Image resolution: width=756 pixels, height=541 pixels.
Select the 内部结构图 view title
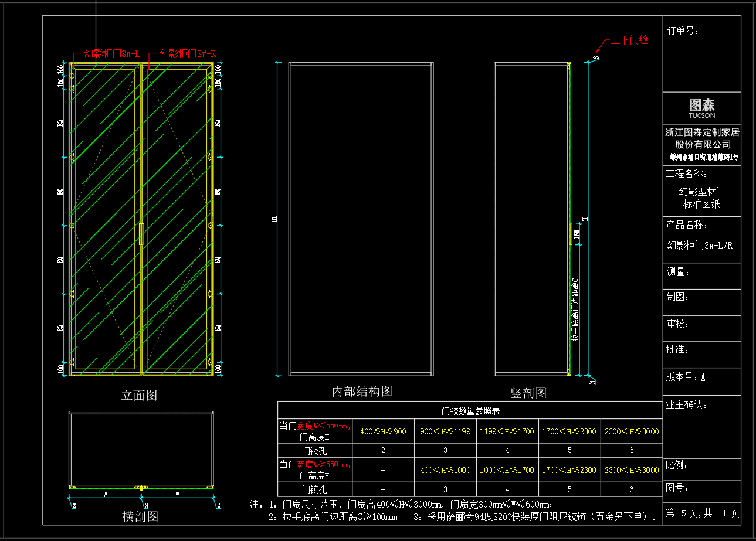362,392
